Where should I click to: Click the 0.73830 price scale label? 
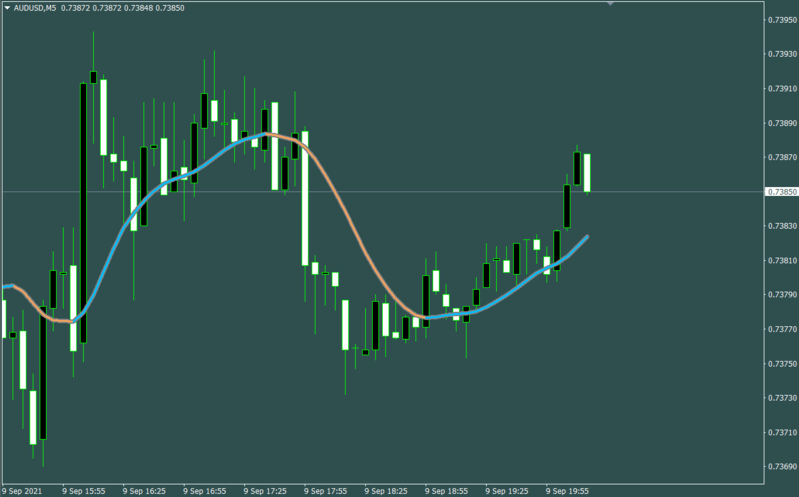(x=782, y=226)
